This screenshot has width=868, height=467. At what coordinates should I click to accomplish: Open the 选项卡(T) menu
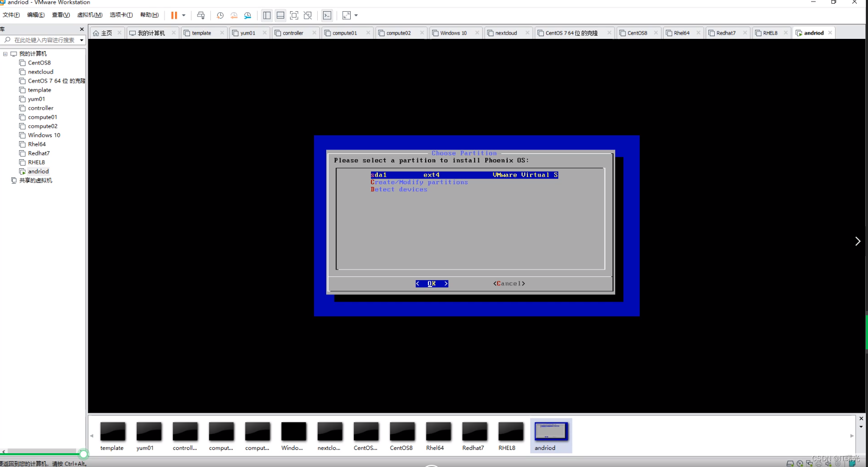coord(121,15)
